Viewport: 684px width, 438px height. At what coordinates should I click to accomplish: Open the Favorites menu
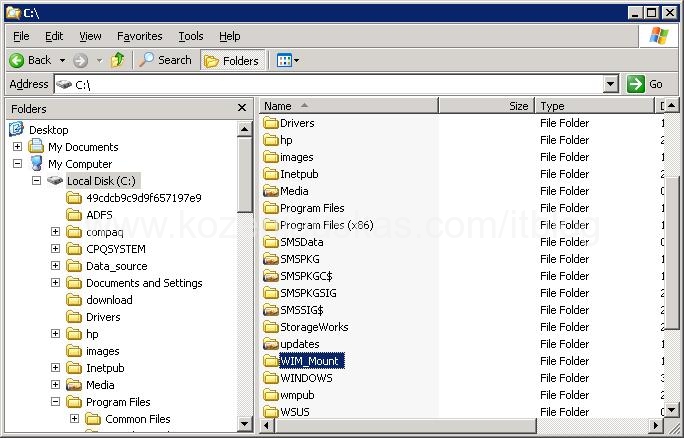(140, 36)
